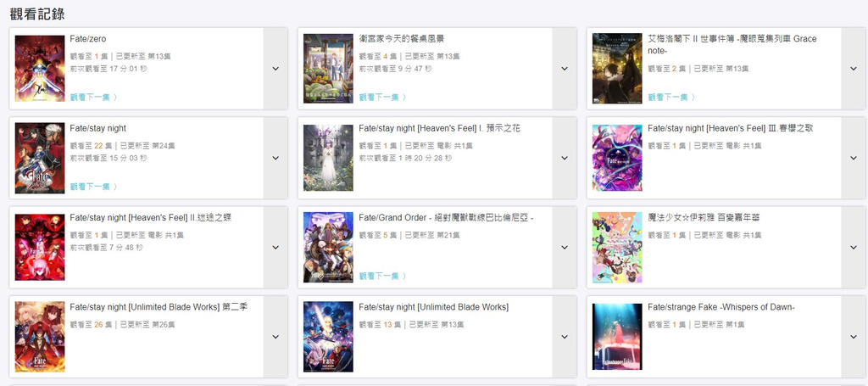Image resolution: width=868 pixels, height=386 pixels.
Task: Click the Fate/stay night title text
Action: (98, 128)
